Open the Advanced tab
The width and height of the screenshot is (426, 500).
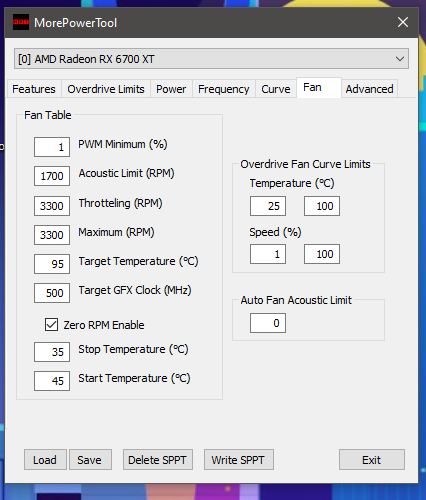[369, 89]
